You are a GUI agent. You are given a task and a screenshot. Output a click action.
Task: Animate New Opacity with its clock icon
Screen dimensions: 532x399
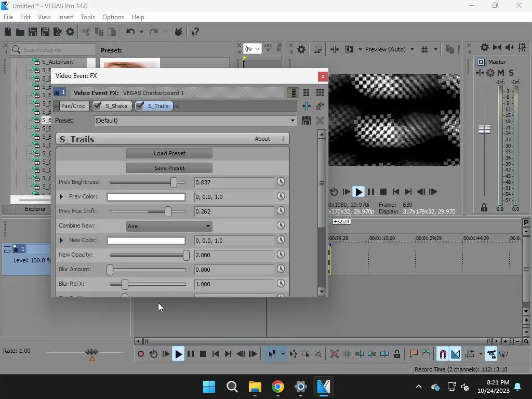pyautogui.click(x=281, y=255)
